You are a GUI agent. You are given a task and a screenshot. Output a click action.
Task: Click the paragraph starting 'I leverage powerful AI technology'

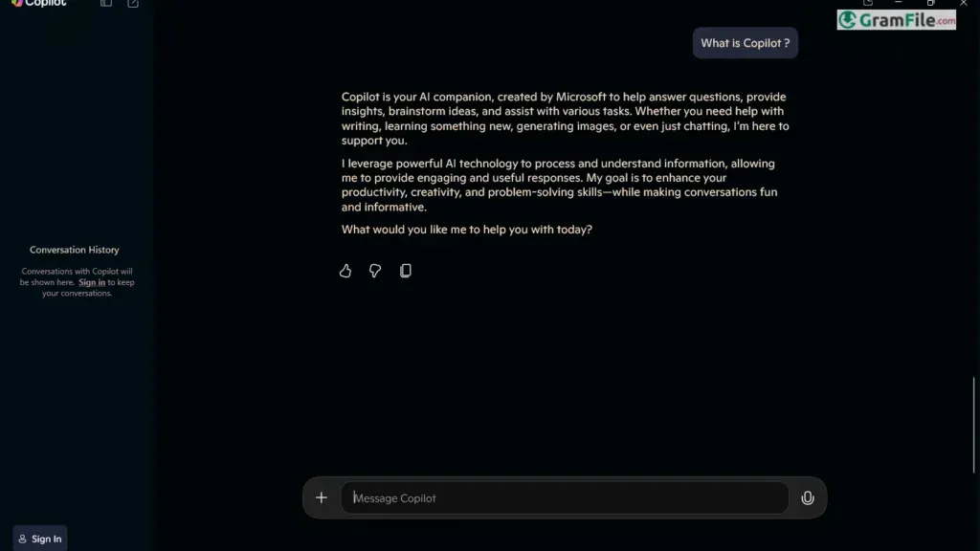(x=559, y=185)
